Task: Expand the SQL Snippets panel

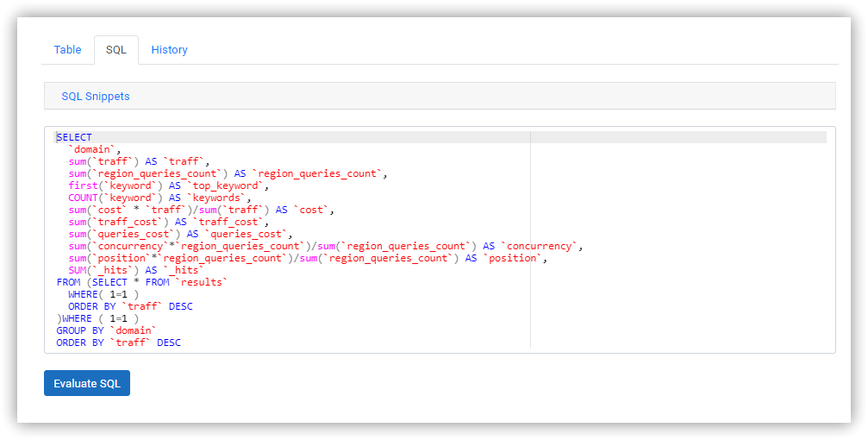Action: (95, 97)
